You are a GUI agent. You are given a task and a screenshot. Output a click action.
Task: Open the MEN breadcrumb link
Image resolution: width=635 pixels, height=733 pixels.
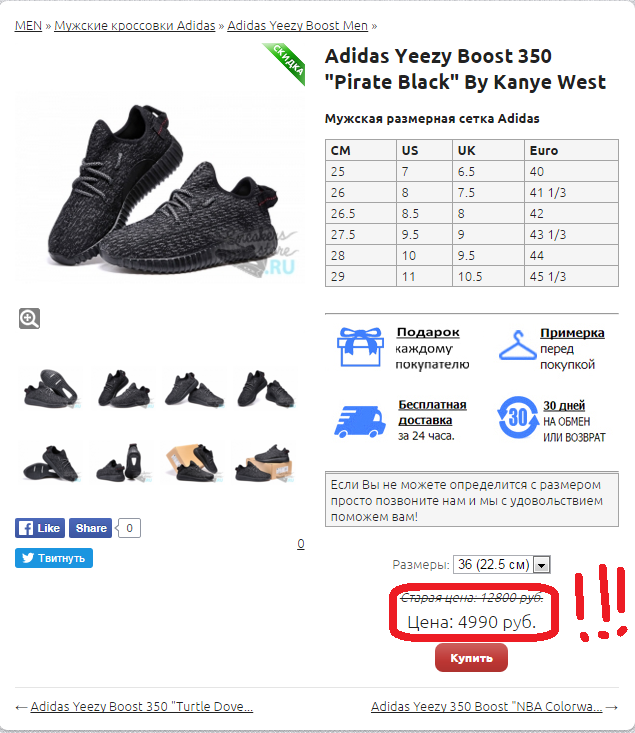click(29, 26)
